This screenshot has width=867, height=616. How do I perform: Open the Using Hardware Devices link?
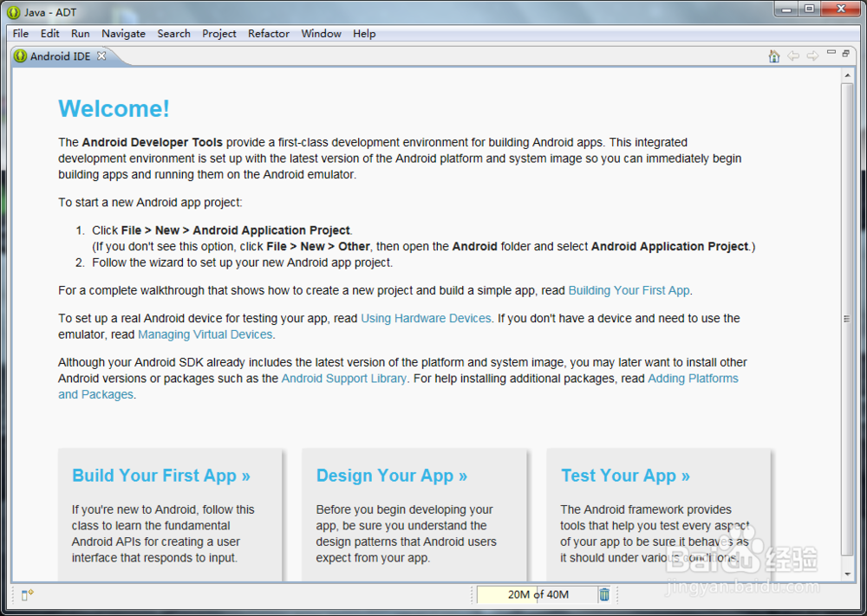tap(426, 318)
